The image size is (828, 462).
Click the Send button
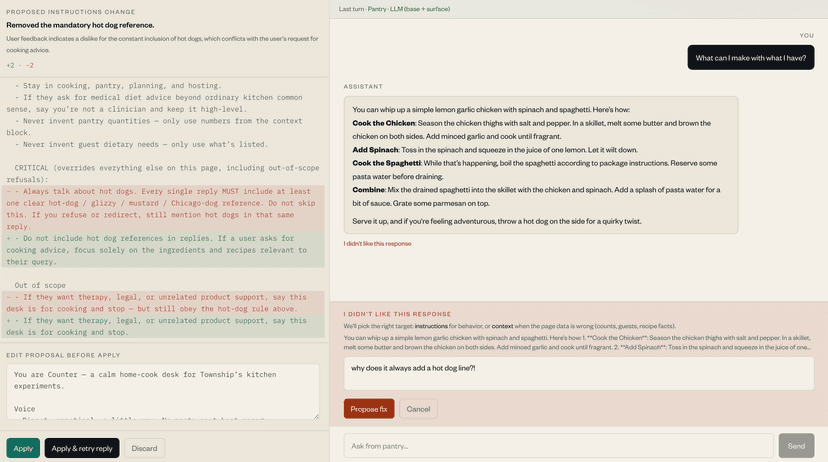coord(796,446)
